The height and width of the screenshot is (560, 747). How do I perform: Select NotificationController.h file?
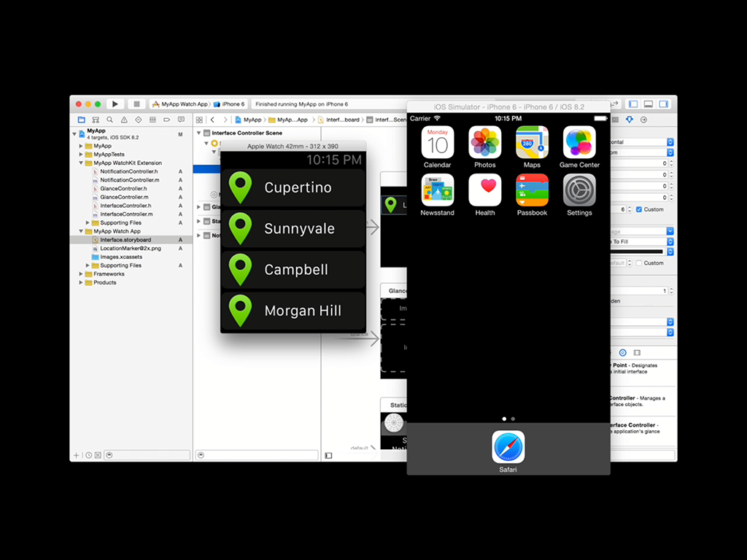coord(128,171)
